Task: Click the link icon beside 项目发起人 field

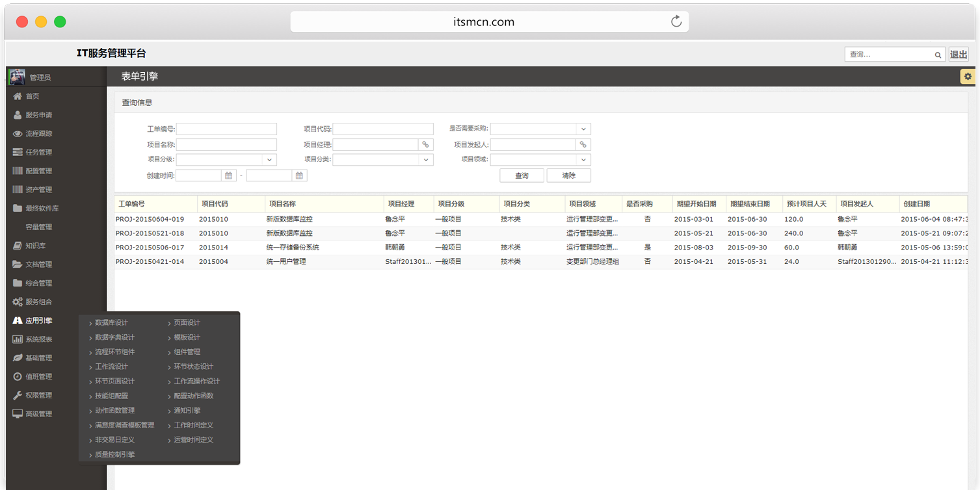Action: click(x=583, y=144)
